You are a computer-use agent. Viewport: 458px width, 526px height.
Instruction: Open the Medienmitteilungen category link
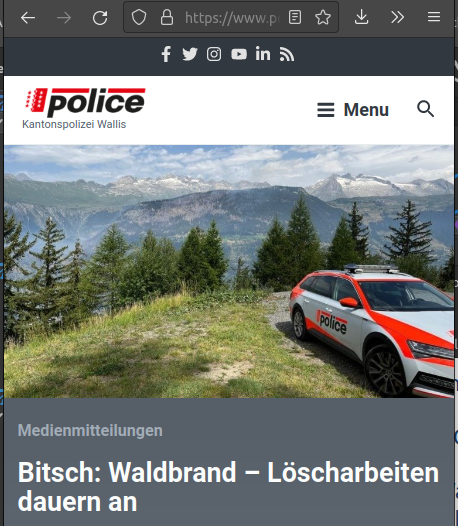[90, 430]
